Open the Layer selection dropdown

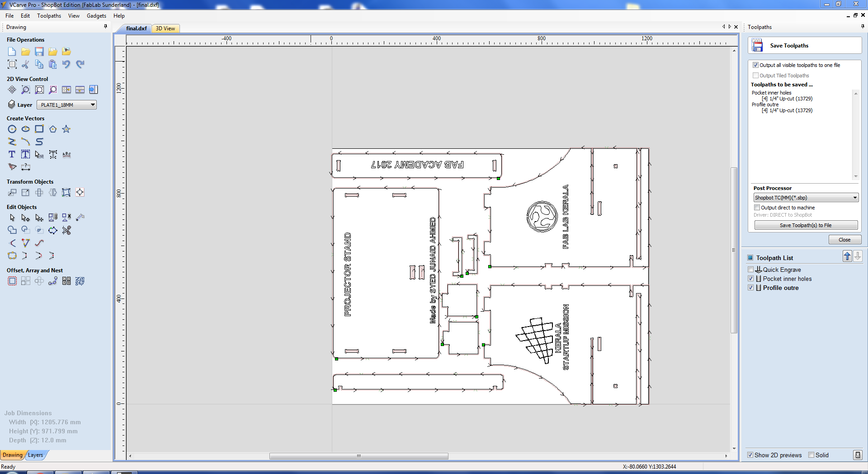click(92, 104)
